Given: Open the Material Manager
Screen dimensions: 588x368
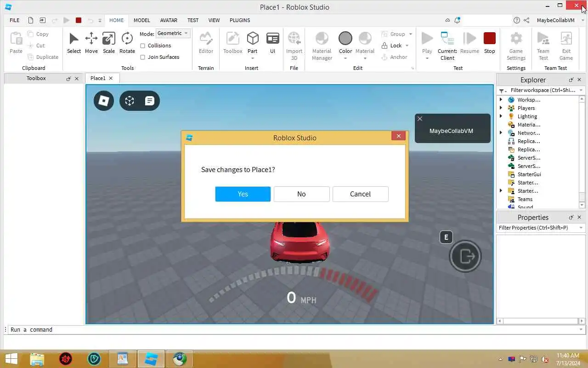Looking at the screenshot, I should tap(322, 45).
